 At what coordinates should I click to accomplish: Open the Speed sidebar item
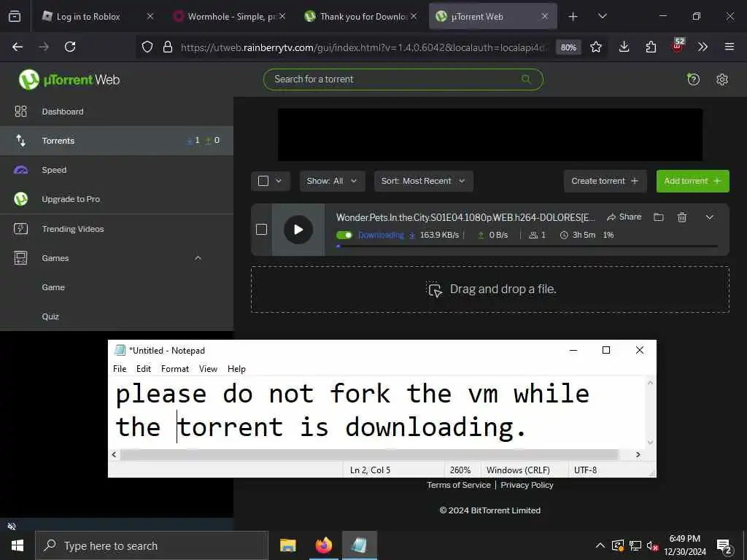point(117,170)
